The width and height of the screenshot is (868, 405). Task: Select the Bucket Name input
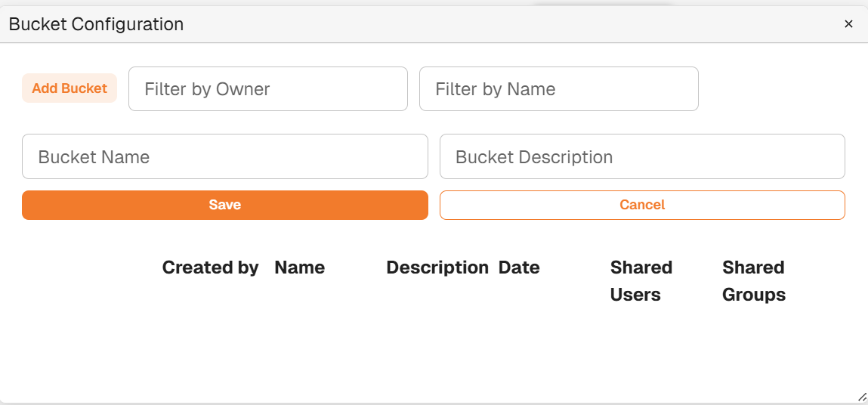225,157
